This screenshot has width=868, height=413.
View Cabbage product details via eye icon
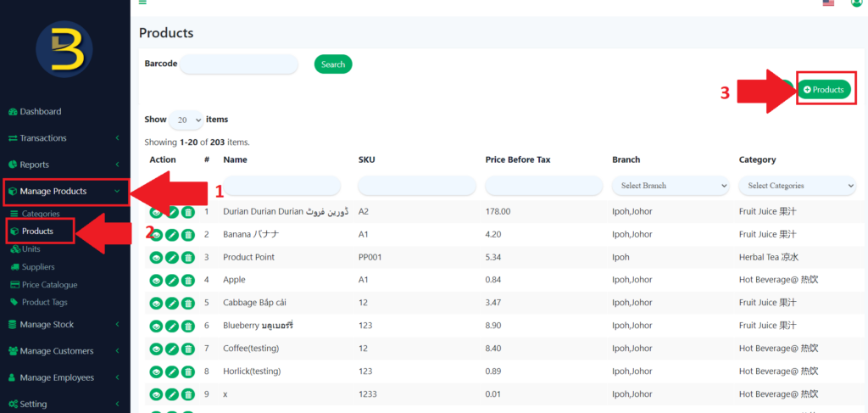coord(156,304)
